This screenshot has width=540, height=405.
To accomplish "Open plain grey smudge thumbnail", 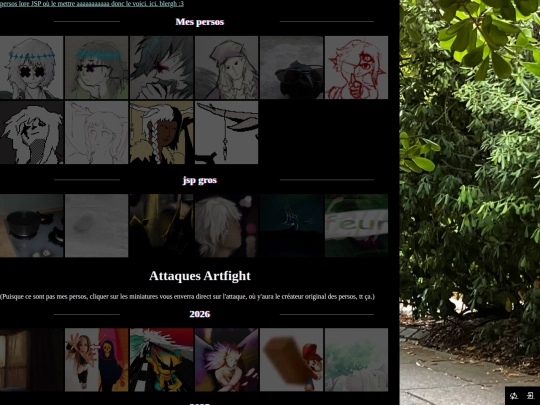I will coord(96,226).
